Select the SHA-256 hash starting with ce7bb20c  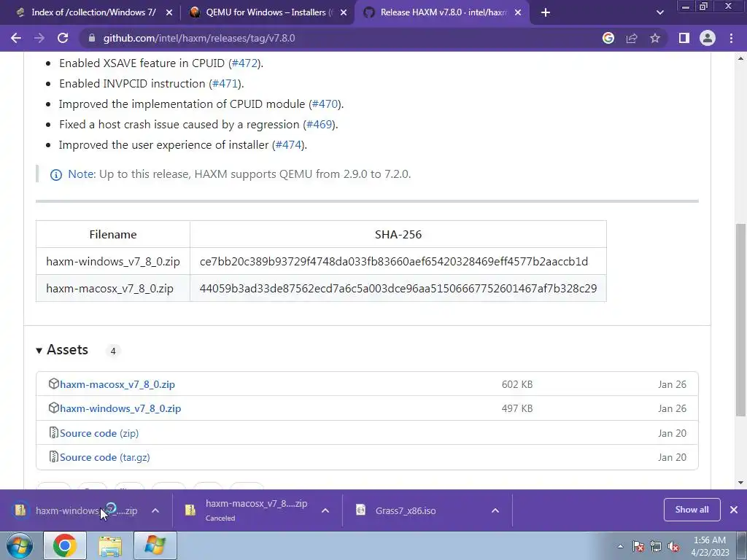click(x=393, y=262)
